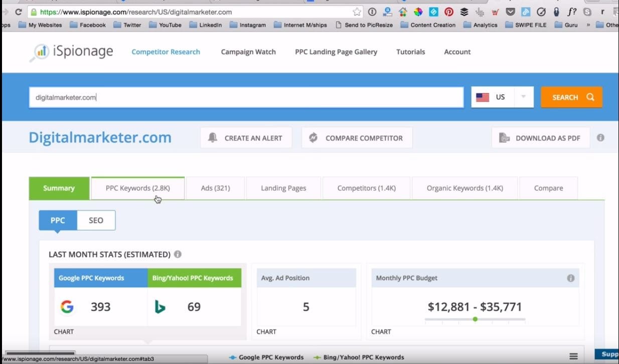Open the PPC Keywords (2.8K) tab
This screenshot has width=619, height=364.
click(x=137, y=188)
